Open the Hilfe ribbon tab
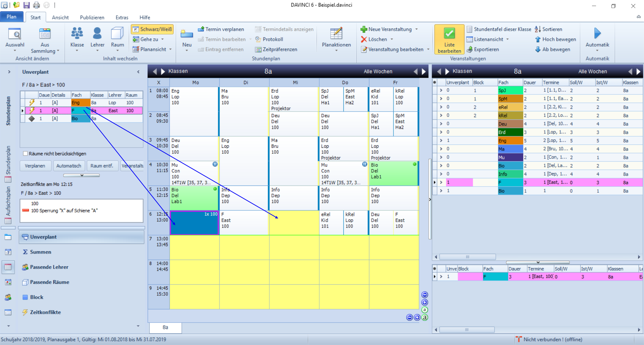644x345 pixels. (x=145, y=17)
